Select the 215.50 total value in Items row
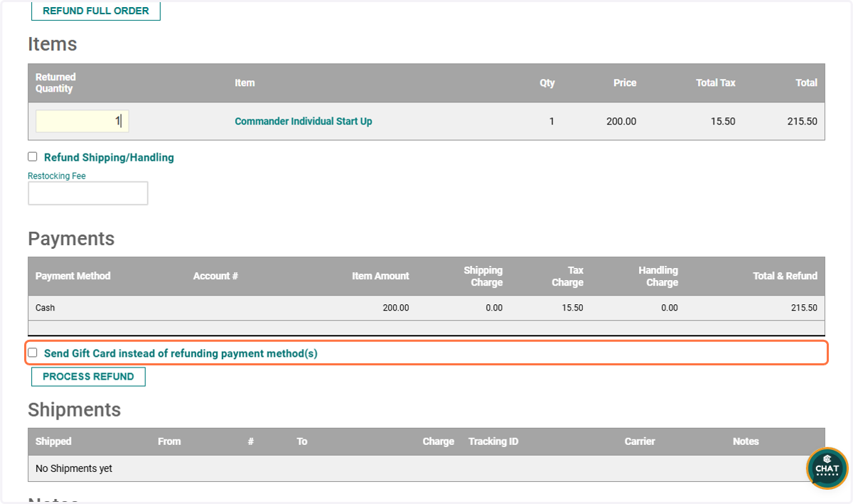 [x=803, y=122]
